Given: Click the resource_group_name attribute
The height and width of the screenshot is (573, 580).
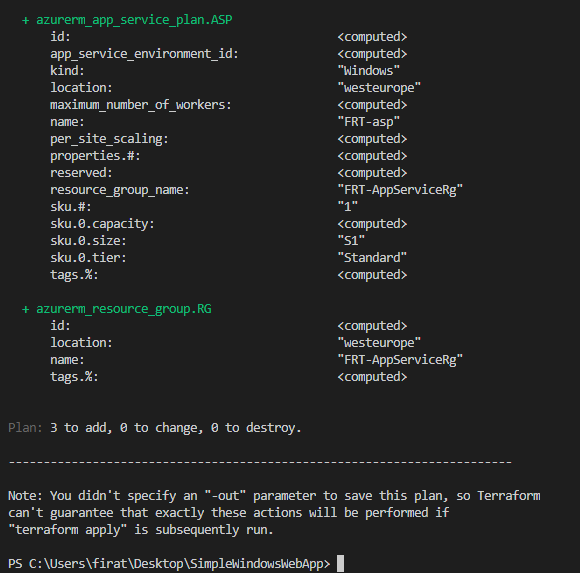Looking at the screenshot, I should pos(119,190).
